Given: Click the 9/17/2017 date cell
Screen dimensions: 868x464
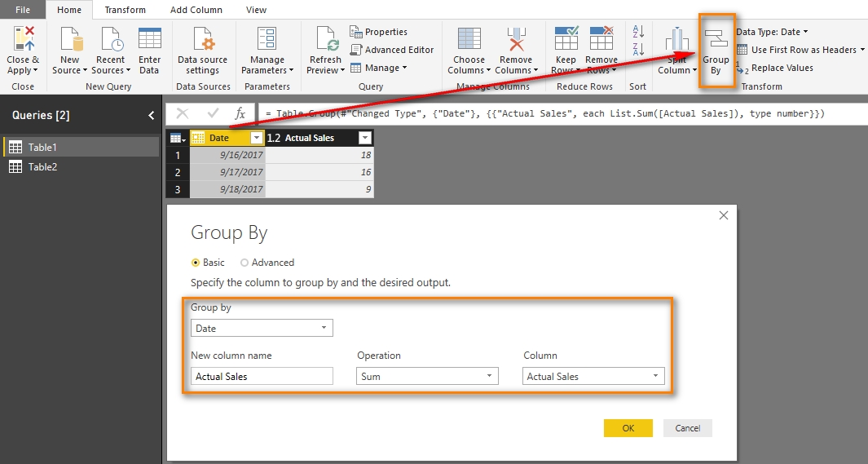Looking at the screenshot, I should [227, 172].
